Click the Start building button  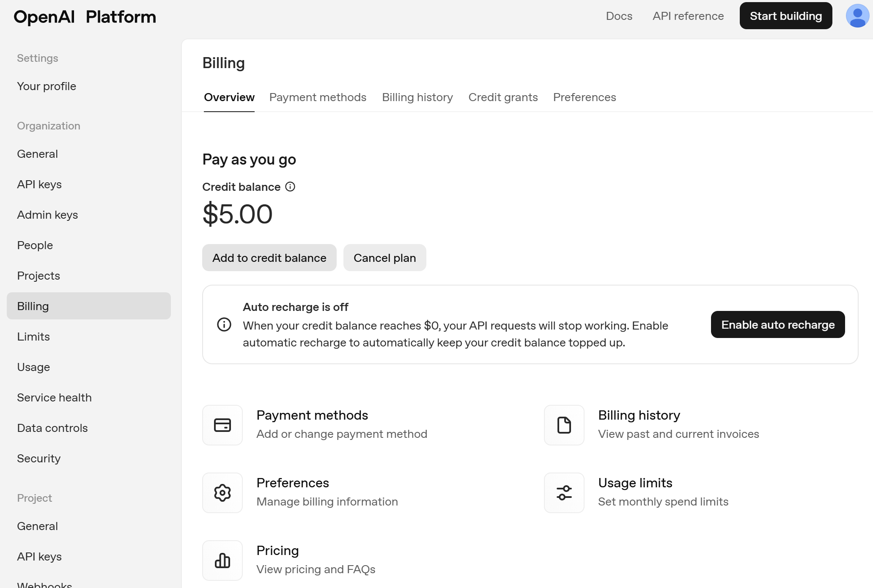coord(785,16)
